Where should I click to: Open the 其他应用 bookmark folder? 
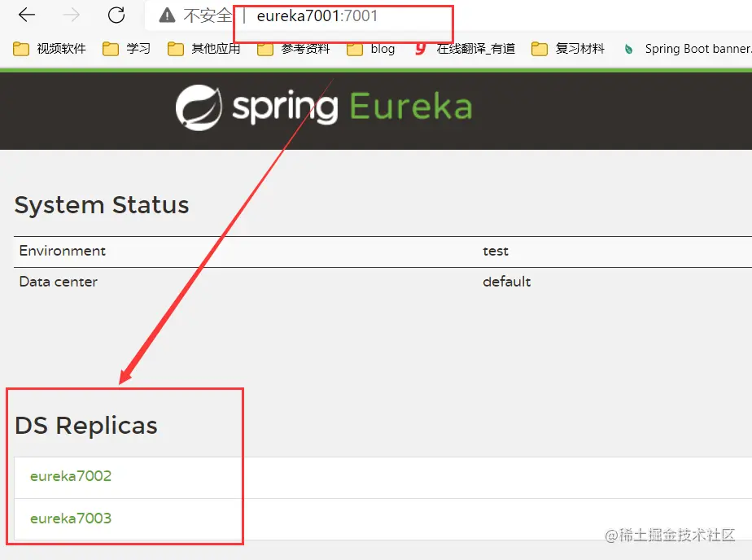coord(203,48)
